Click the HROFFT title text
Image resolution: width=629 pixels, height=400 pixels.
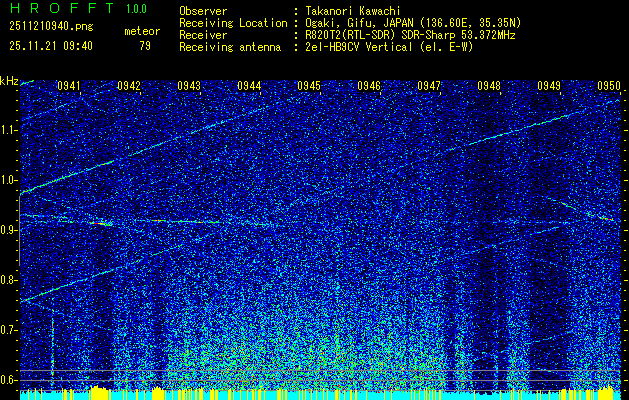pyautogui.click(x=62, y=8)
